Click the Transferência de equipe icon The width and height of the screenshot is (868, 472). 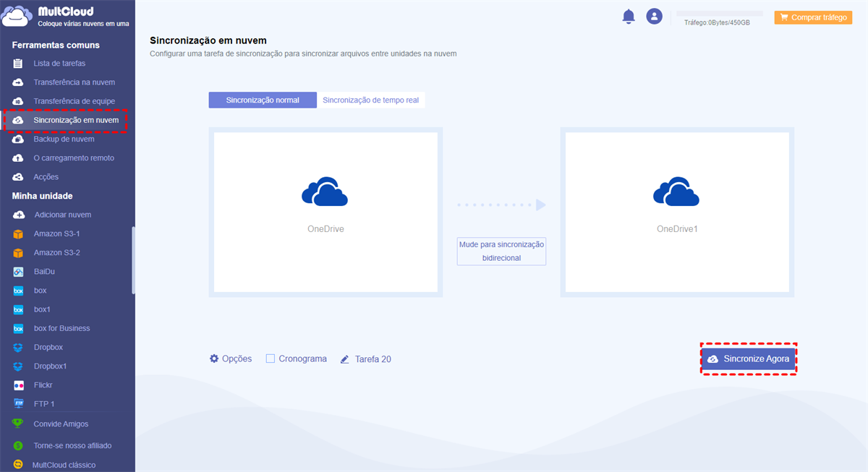pos(18,101)
